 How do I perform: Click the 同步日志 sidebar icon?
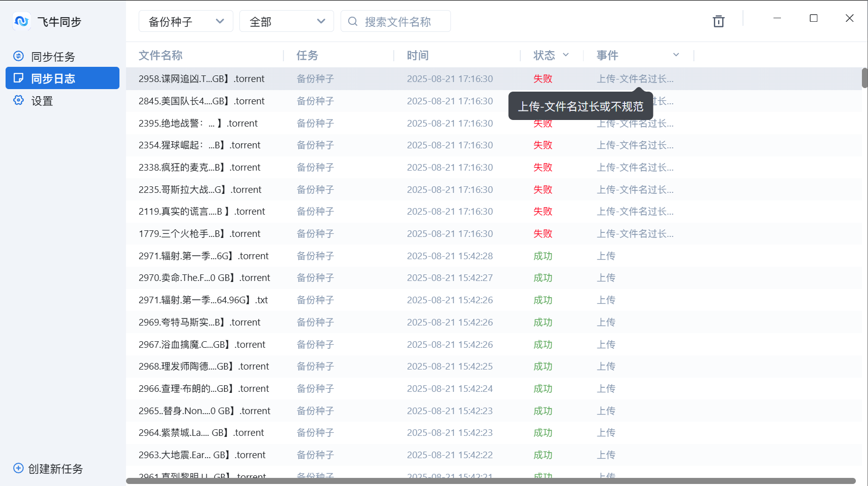(19, 78)
